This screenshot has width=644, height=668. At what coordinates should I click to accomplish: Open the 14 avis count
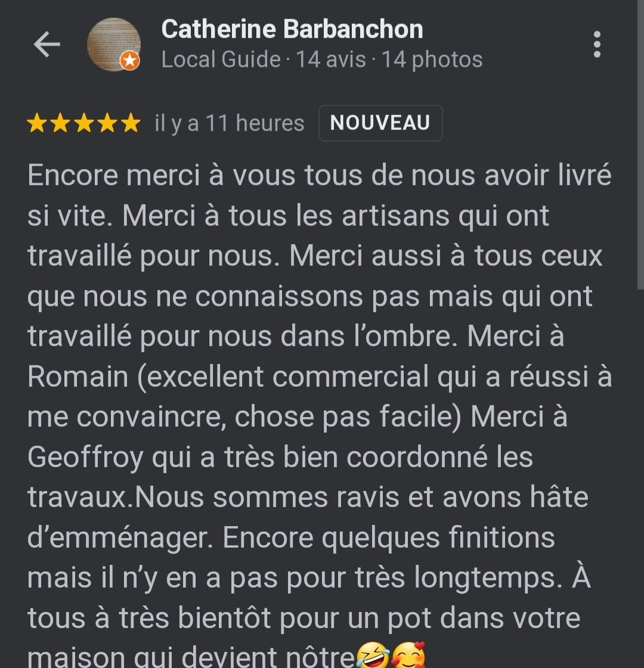point(331,59)
